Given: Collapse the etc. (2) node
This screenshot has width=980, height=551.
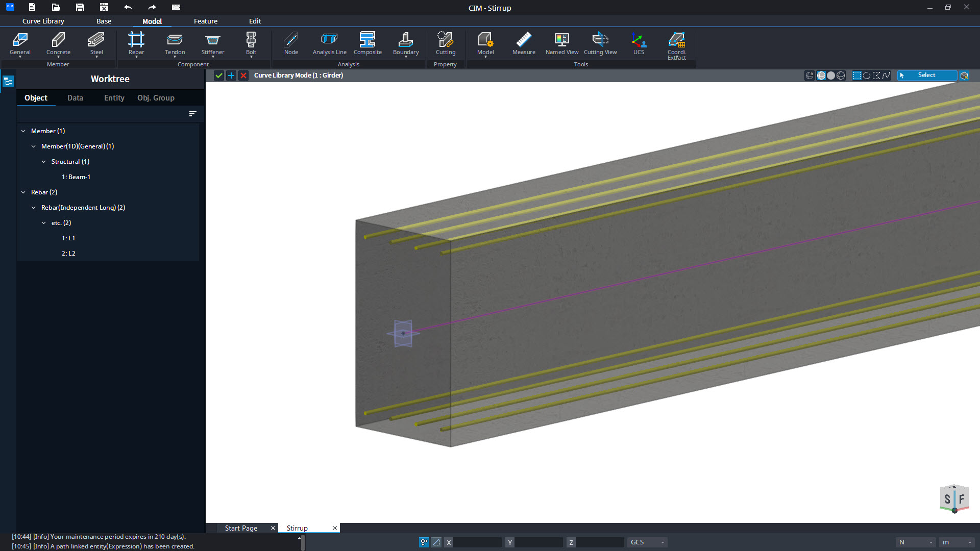Looking at the screenshot, I should pos(44,223).
